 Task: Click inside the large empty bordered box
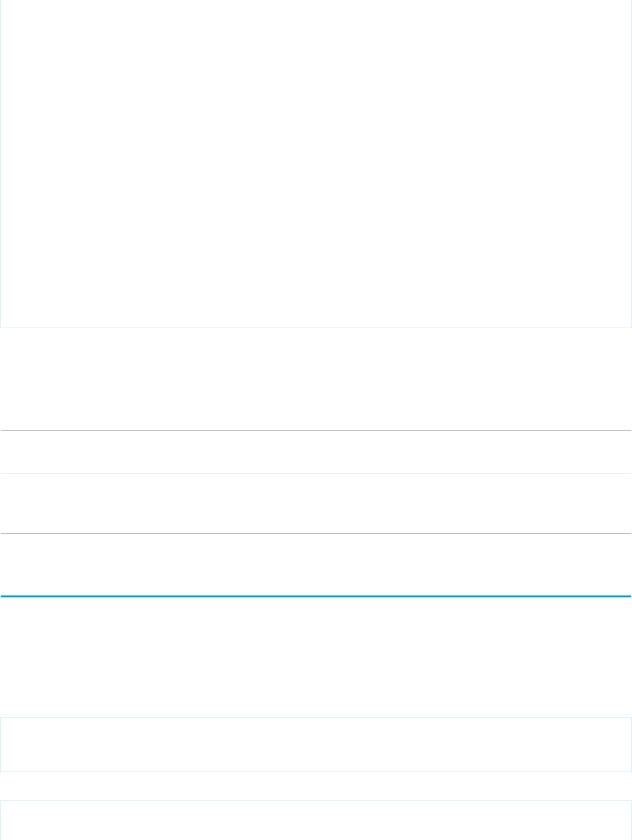click(x=316, y=163)
